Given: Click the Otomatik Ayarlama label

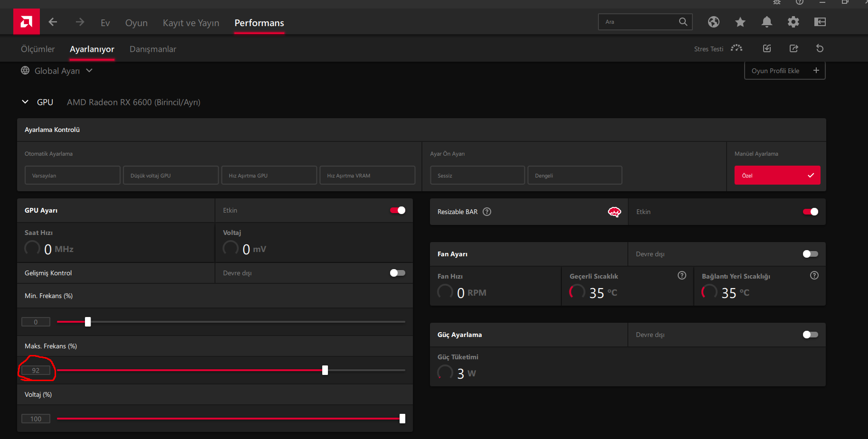Looking at the screenshot, I should click(x=48, y=154).
